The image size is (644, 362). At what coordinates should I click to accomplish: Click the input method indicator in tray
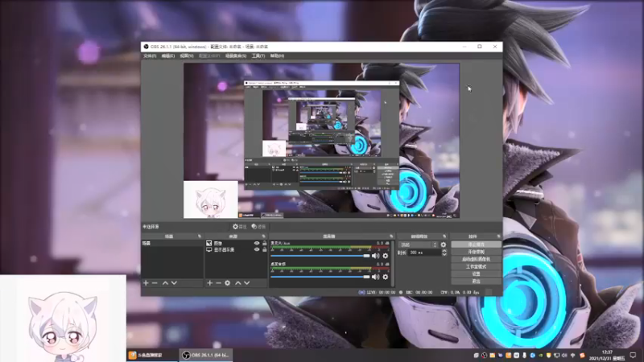click(x=573, y=356)
